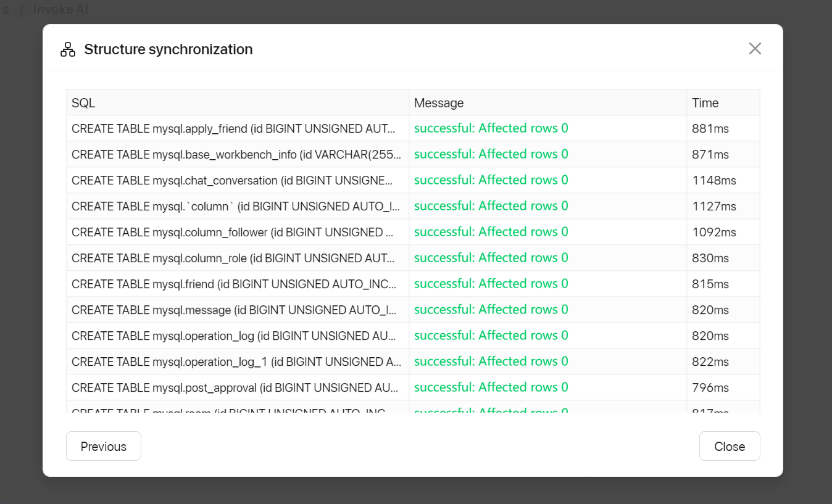Select the CREATE TABLE mysql.base_workbench_info row
The width and height of the screenshot is (832, 504).
[413, 154]
